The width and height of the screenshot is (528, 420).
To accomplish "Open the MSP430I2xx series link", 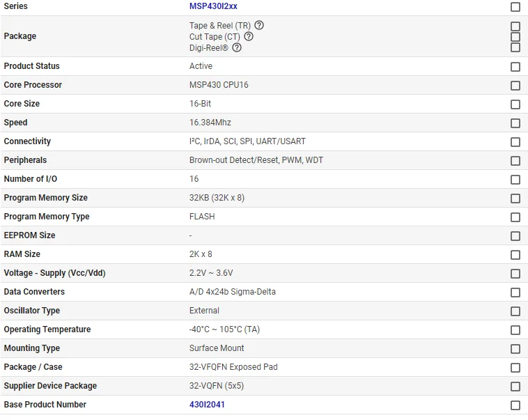I will pos(213,6).
